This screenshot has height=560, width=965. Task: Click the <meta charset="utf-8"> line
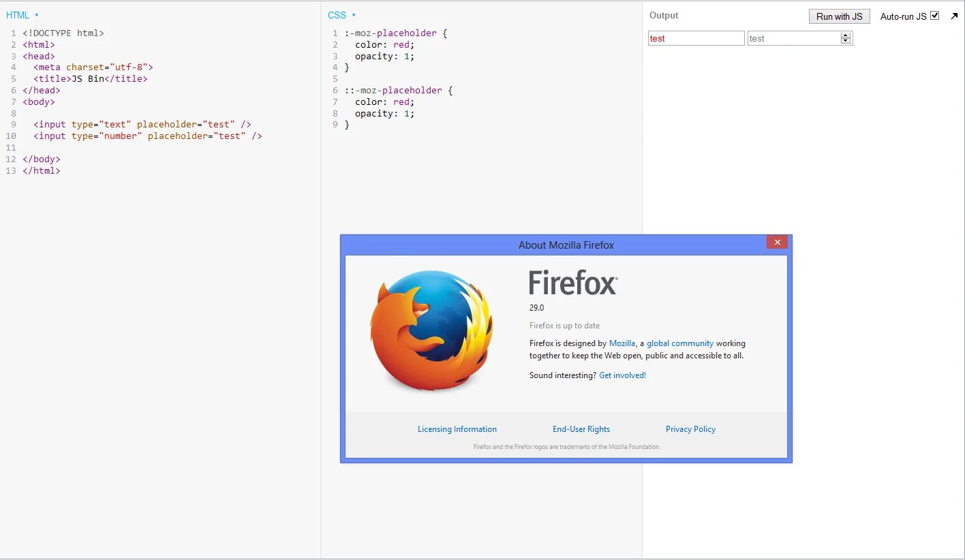click(93, 67)
